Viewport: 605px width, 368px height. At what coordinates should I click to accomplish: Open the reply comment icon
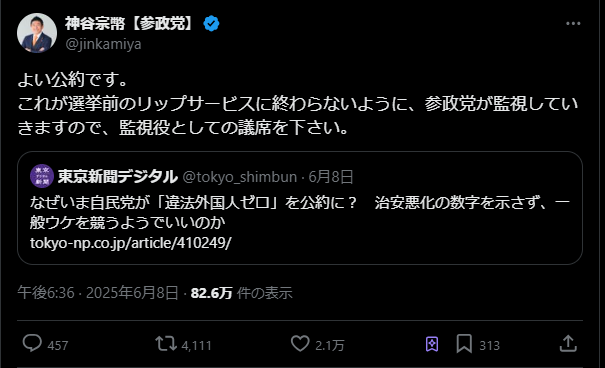pyautogui.click(x=32, y=343)
